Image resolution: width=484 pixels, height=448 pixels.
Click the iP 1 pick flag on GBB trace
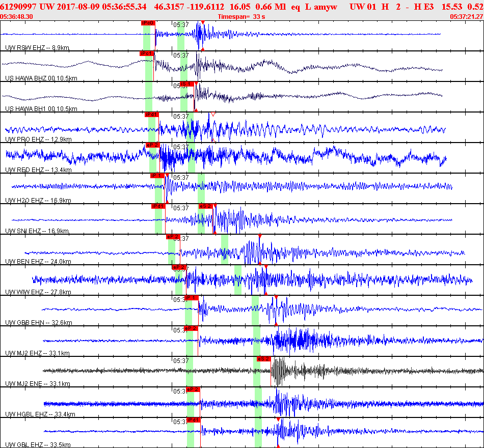click(x=192, y=298)
